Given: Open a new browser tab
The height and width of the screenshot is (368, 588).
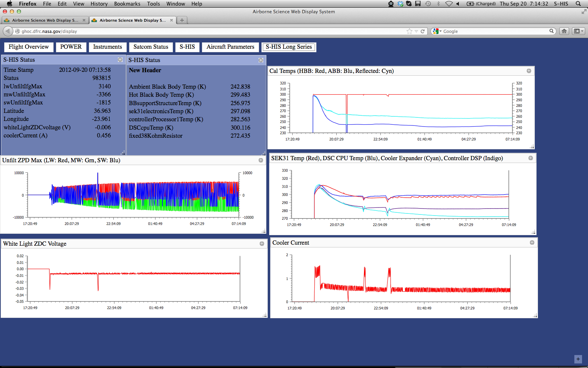Looking at the screenshot, I should tap(182, 20).
